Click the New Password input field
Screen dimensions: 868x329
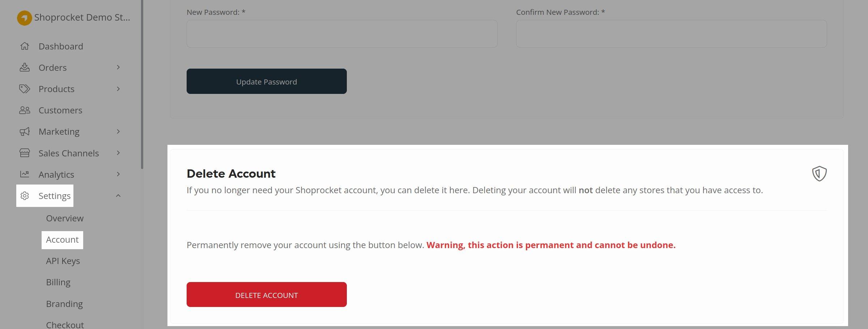(342, 33)
